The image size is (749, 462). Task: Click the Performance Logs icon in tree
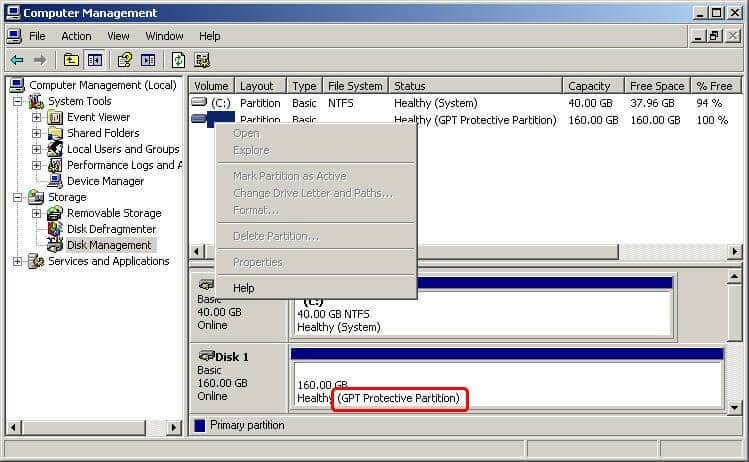coord(55,165)
